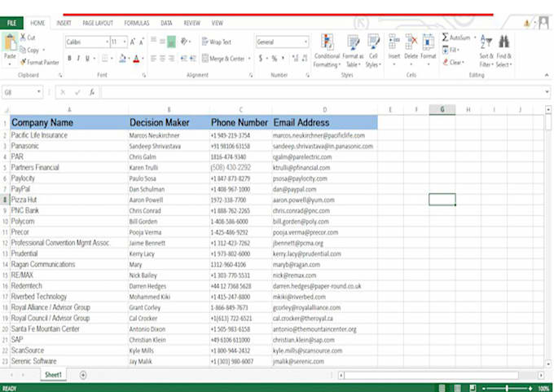Viewport: 554px width, 392px height.
Task: Decrease indent icon
Action: [x=184, y=59]
